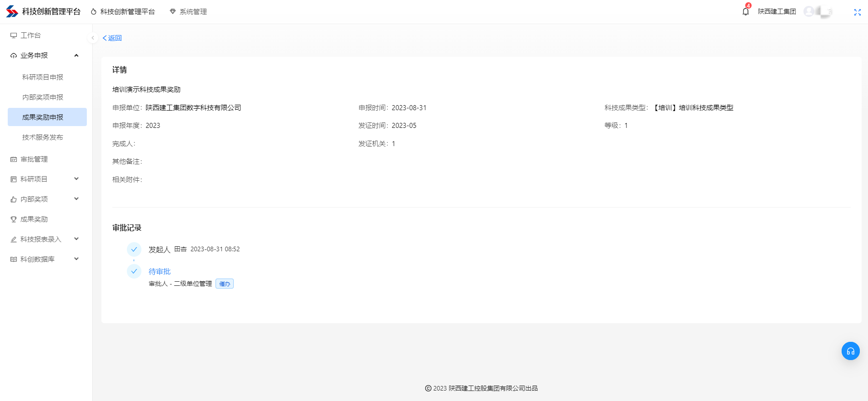Image resolution: width=868 pixels, height=401 pixels.
Task: Click the initiator checkmark step icon
Action: (134, 249)
